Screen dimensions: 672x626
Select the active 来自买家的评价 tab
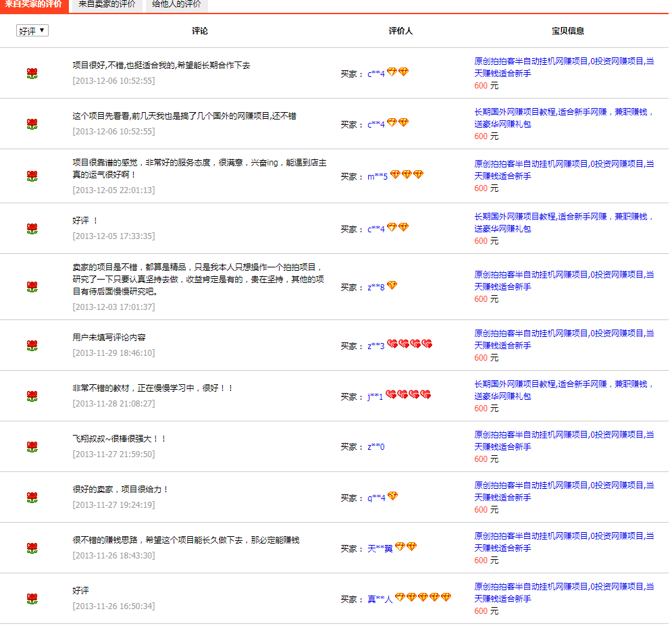[33, 4]
